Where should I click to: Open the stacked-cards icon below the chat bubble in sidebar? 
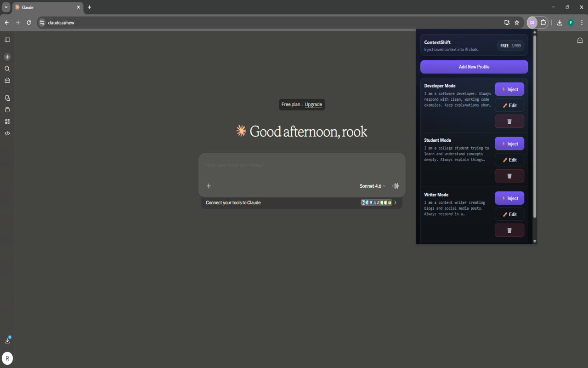click(x=7, y=110)
